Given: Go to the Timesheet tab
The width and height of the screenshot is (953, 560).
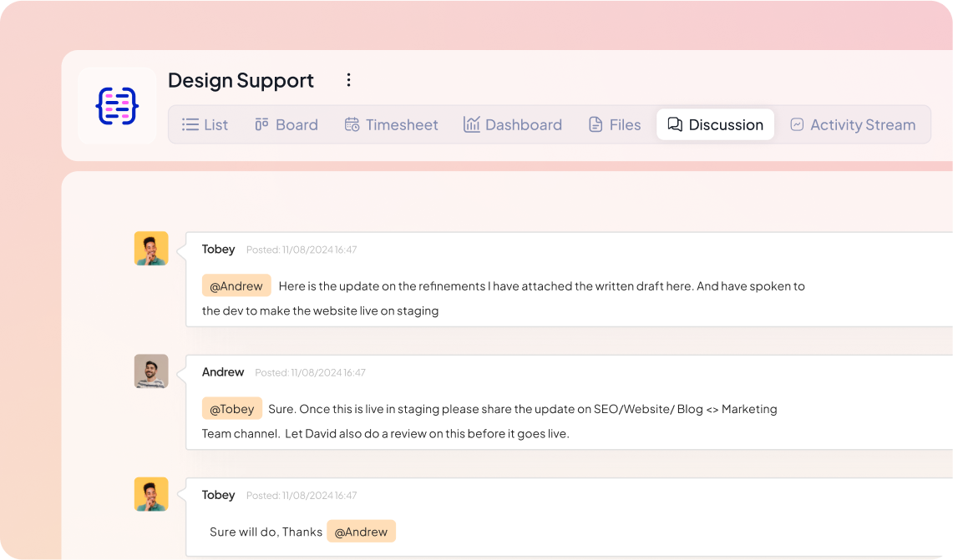Looking at the screenshot, I should pyautogui.click(x=391, y=124).
